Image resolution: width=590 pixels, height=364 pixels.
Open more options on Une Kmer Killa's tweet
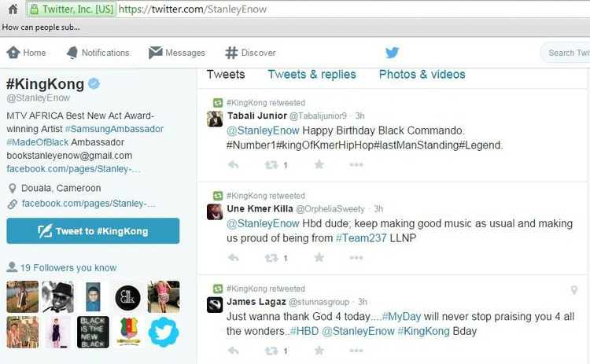[356, 258]
